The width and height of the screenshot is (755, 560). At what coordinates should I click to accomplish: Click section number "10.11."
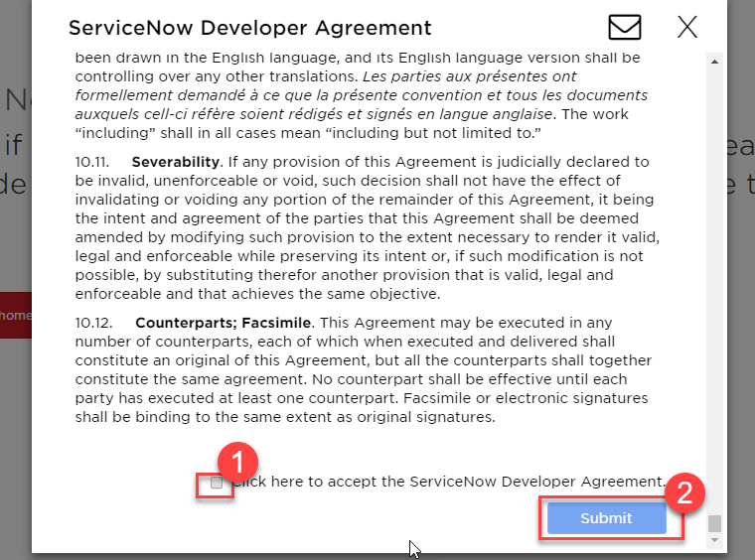92,162
